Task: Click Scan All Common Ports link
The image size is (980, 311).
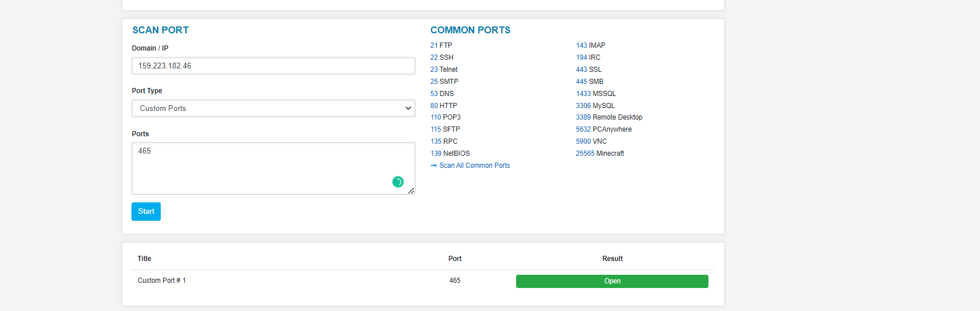Action: (474, 166)
